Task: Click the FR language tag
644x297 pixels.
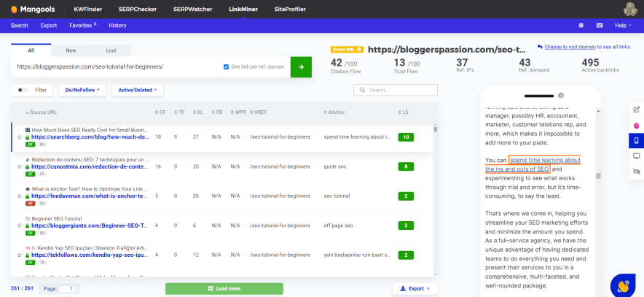Action: (x=42, y=174)
